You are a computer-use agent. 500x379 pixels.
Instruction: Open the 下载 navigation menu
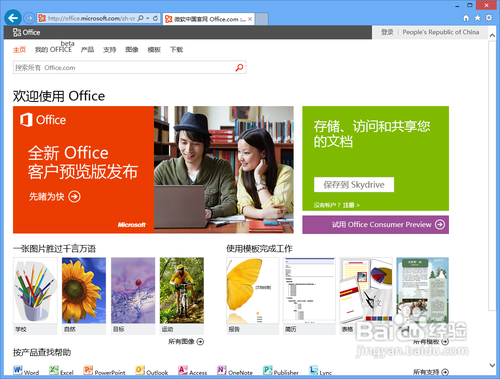point(176,50)
